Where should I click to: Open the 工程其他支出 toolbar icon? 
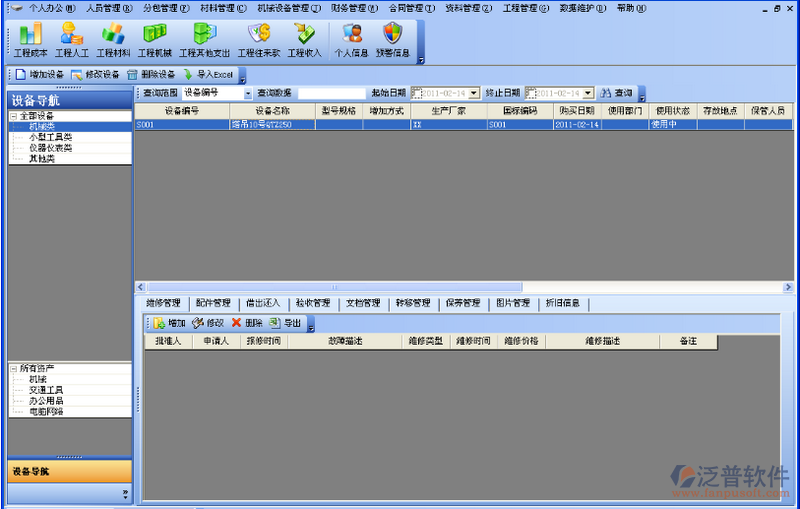coord(205,40)
